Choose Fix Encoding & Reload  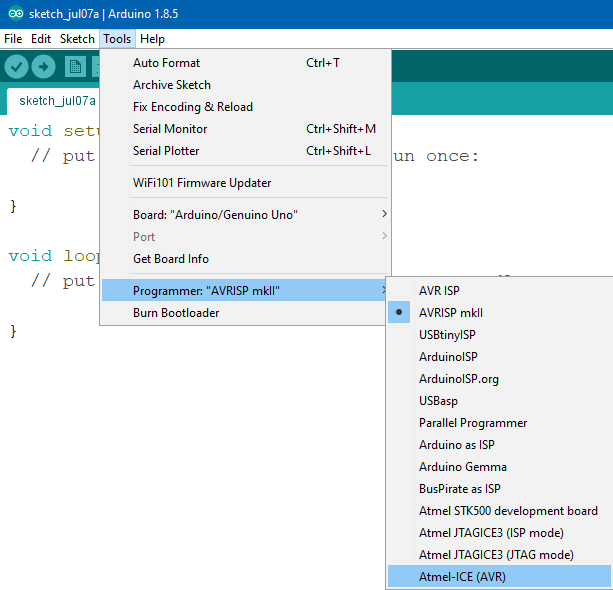246,107
